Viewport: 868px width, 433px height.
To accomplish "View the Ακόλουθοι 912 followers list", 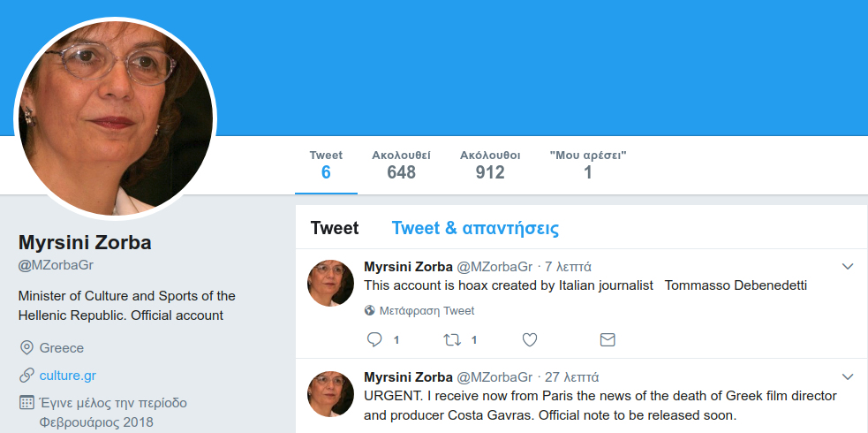I will [x=490, y=164].
